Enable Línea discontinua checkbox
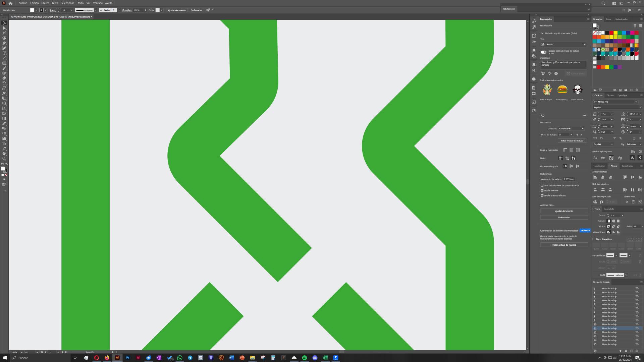Viewport: 644px width, 362px height. coord(594,239)
